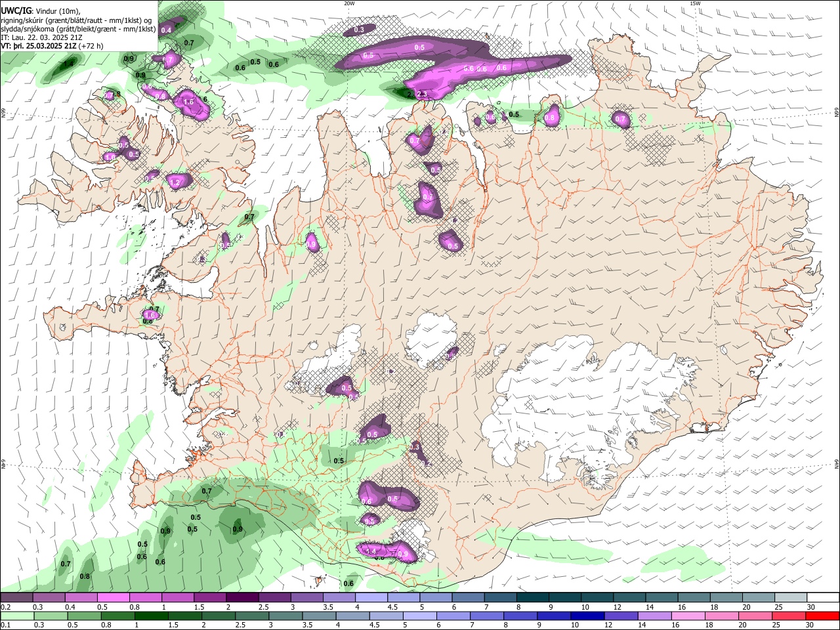Click the dark navy swatch in the rain legend

587,616
